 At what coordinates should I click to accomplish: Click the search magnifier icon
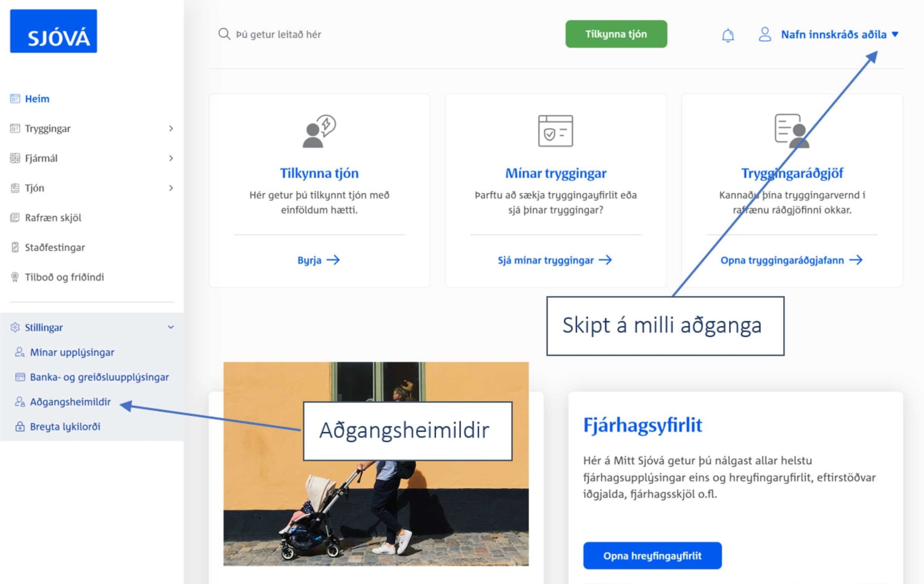tap(224, 34)
